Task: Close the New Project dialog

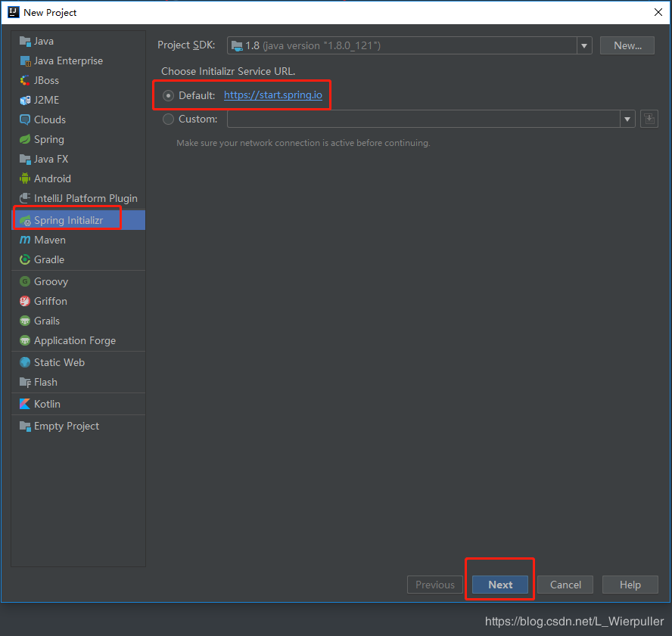Action: [x=658, y=12]
